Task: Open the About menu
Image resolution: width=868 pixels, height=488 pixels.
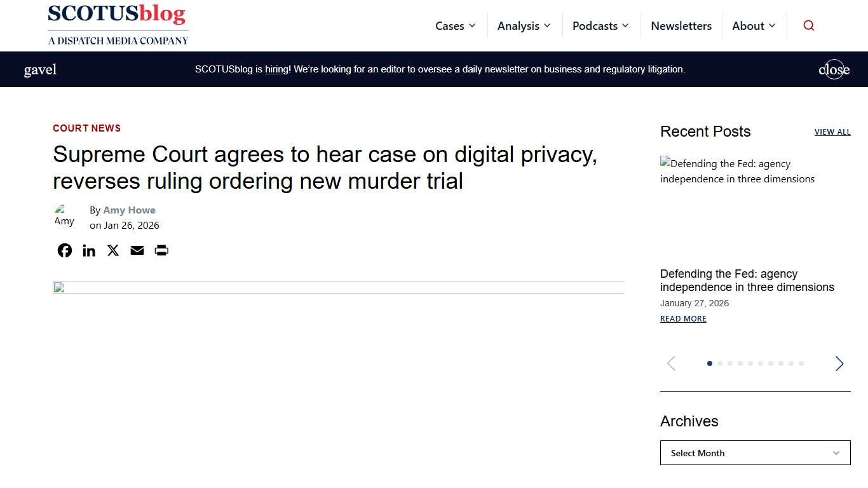Action: [754, 25]
